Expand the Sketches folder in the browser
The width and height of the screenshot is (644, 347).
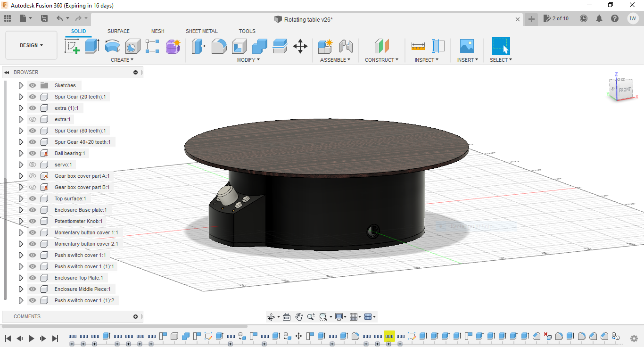coord(21,85)
